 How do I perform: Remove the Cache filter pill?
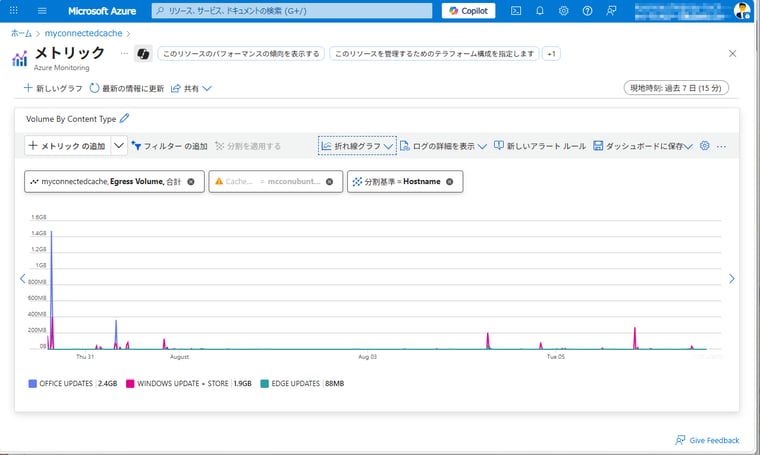[x=330, y=182]
